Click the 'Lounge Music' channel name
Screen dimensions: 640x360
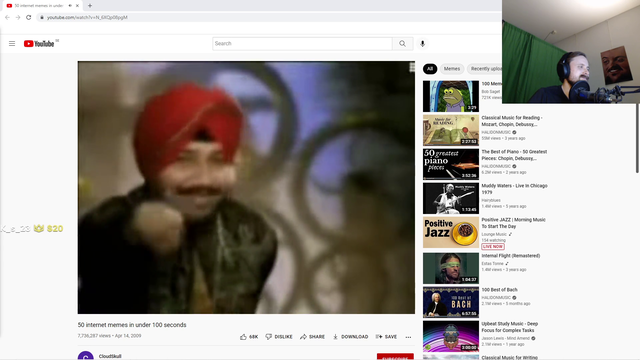coord(494,234)
